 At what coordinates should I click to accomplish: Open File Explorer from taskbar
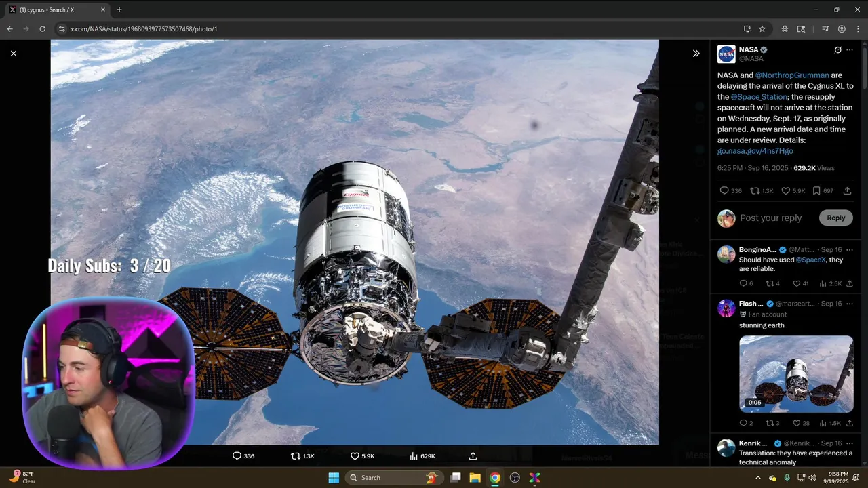point(475,477)
